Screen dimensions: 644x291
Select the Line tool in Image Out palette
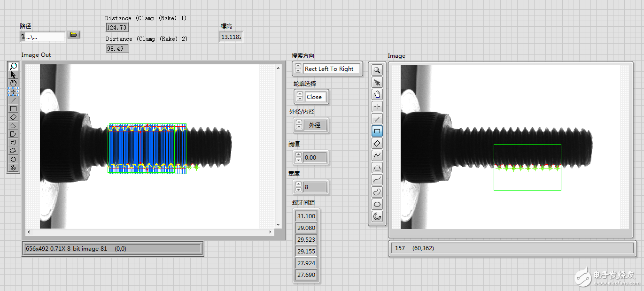point(14,100)
